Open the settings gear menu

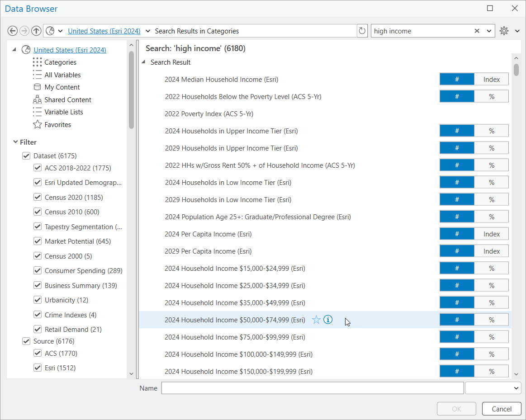504,31
